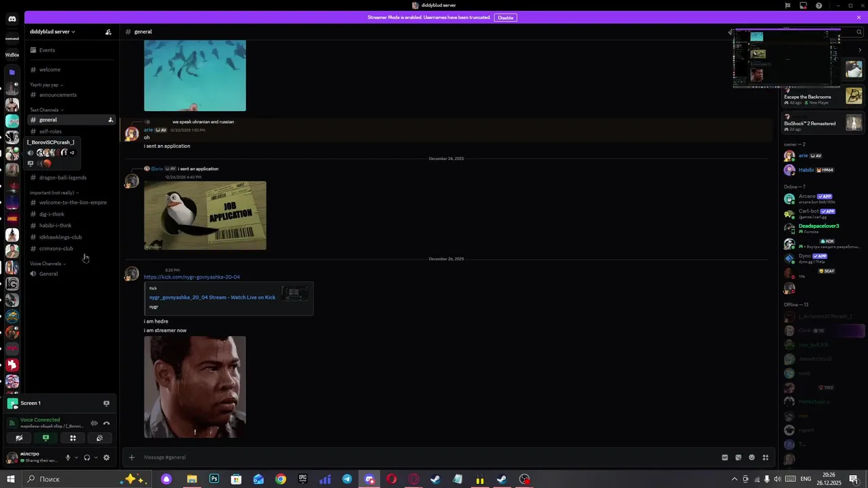The image size is (868, 488).
Task: Collapse the Text Channels category
Action: 47,110
